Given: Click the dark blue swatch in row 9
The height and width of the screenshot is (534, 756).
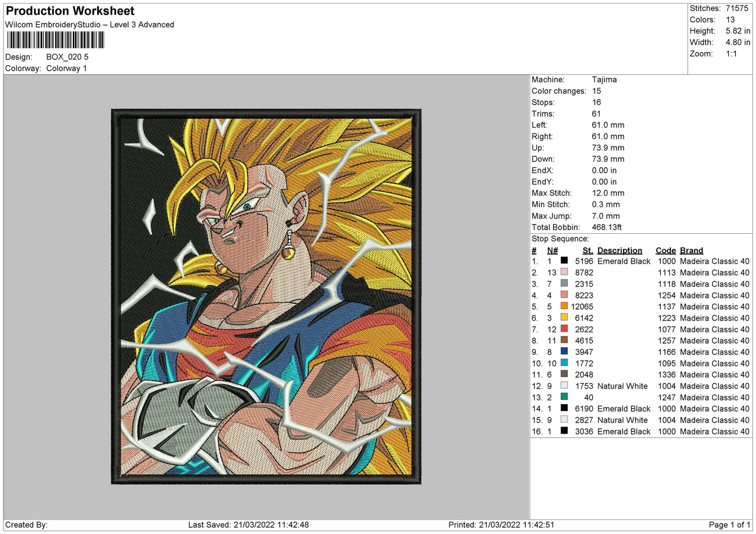Looking at the screenshot, I should coord(564,351).
